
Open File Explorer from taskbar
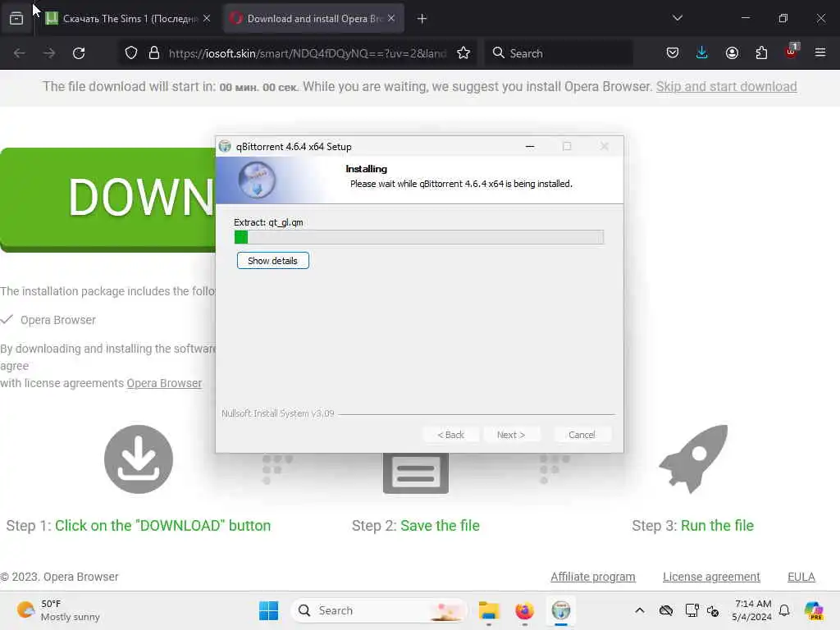(489, 610)
